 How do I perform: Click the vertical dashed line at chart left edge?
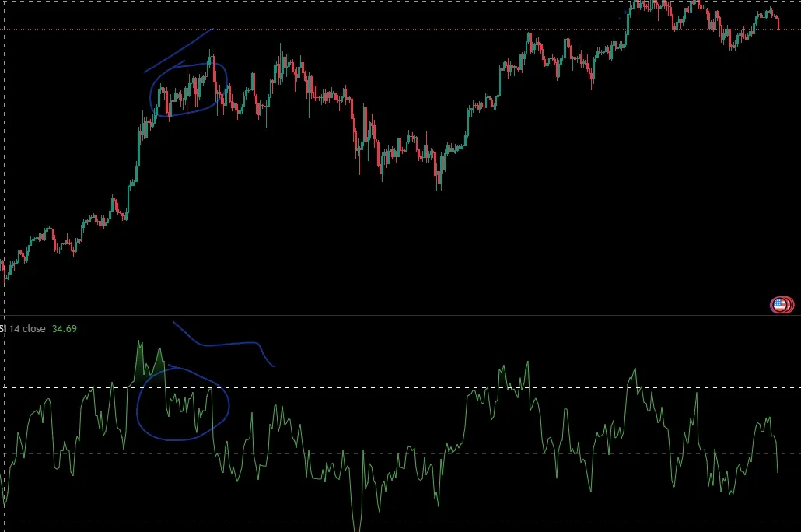click(5, 266)
